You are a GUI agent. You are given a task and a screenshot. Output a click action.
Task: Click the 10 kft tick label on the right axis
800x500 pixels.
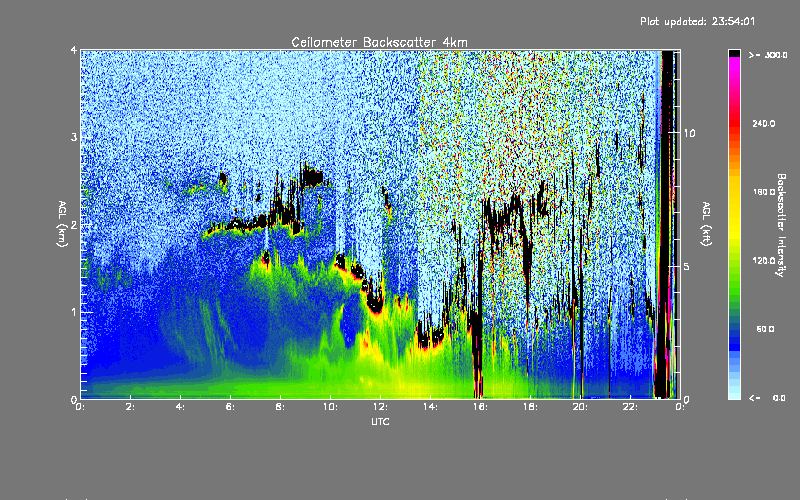pos(689,133)
